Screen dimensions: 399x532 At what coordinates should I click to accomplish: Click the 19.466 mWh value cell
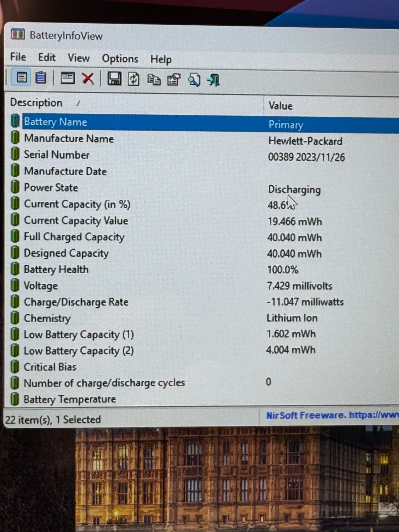pyautogui.click(x=295, y=221)
